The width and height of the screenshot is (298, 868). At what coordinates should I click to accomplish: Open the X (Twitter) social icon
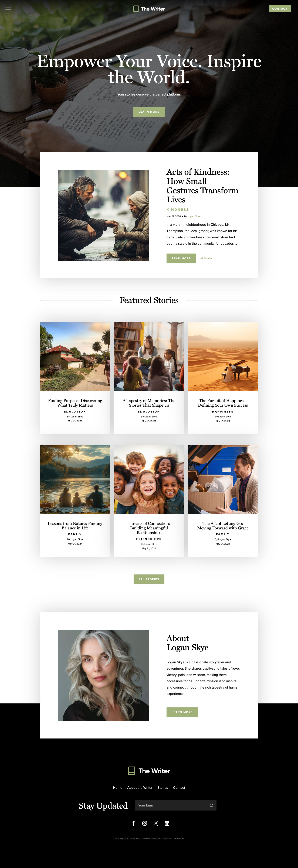(x=156, y=823)
